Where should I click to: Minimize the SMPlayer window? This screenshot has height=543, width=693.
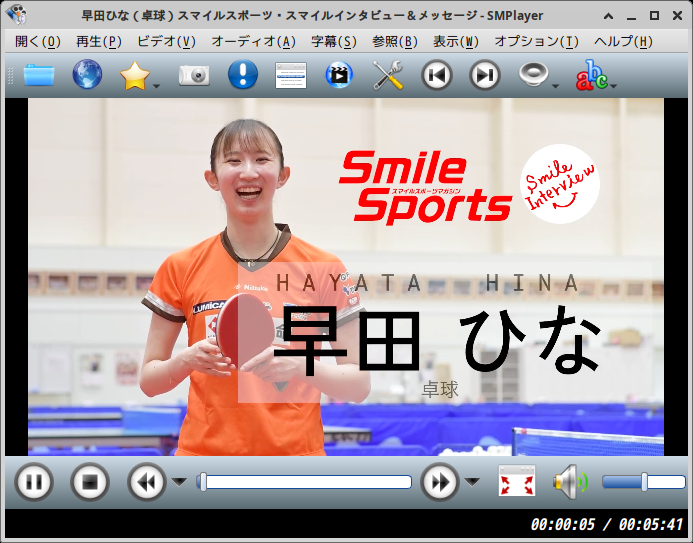[x=631, y=17]
